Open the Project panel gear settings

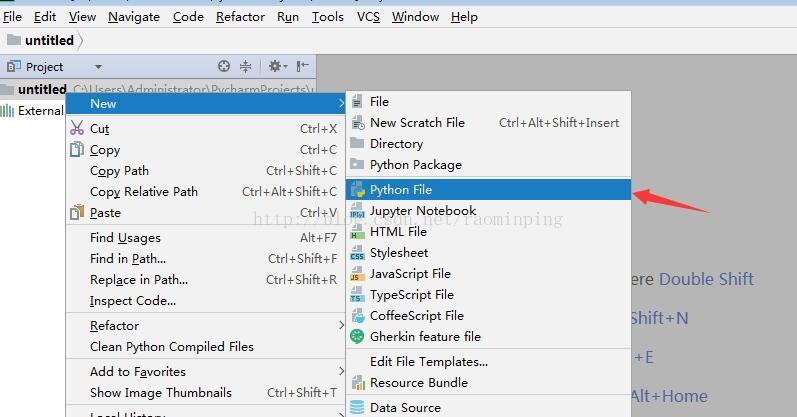(x=274, y=67)
